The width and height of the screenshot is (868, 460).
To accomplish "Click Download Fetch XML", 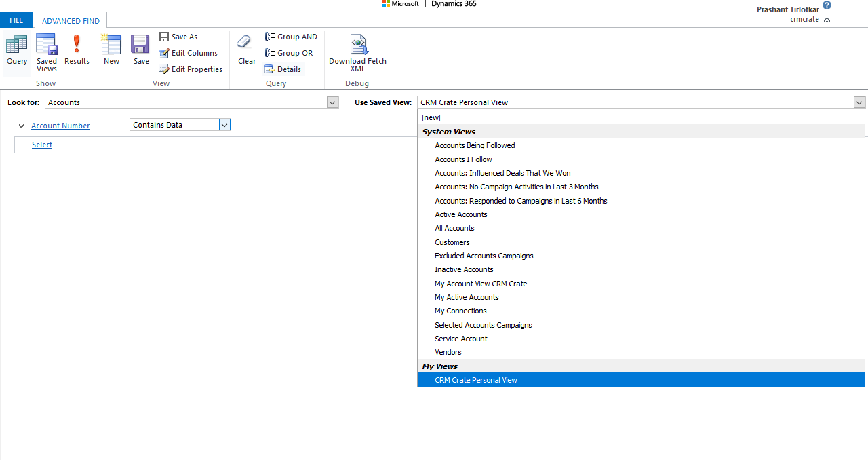I will pyautogui.click(x=357, y=51).
